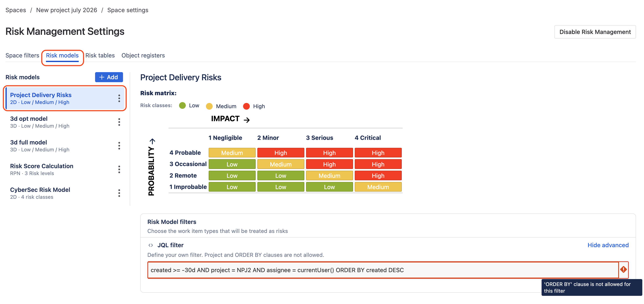Open kebab menu for Project Delivery Risks

[x=119, y=98]
